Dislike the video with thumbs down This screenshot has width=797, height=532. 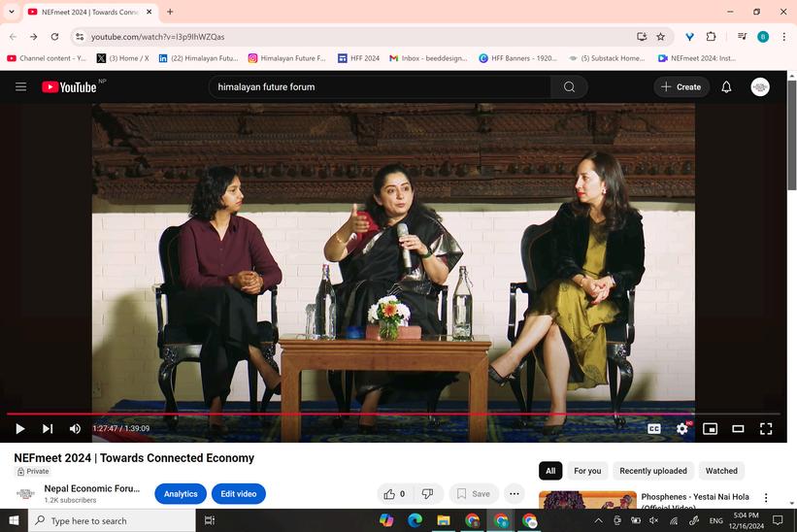428,493
